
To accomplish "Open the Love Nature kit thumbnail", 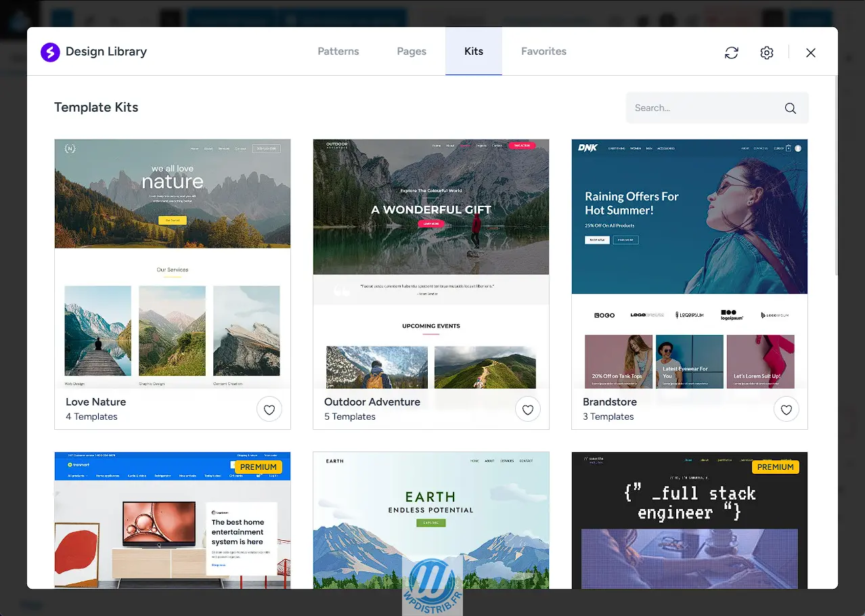I will click(x=173, y=264).
